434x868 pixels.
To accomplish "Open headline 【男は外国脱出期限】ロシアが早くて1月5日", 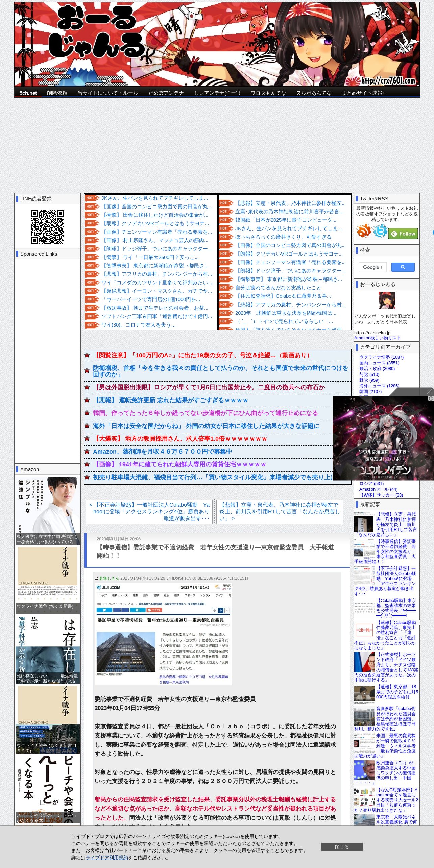I will point(209,387).
